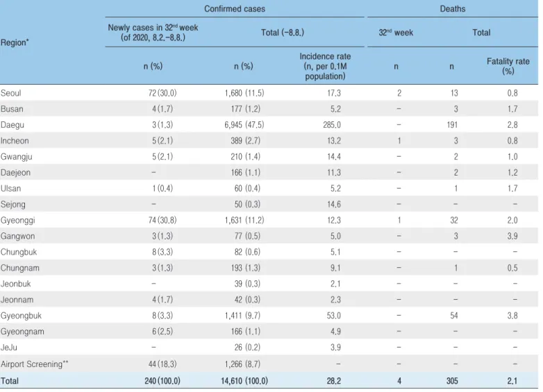Select Busan total '177 (1.2)'
This screenshot has width=543, height=392.
tap(246, 109)
